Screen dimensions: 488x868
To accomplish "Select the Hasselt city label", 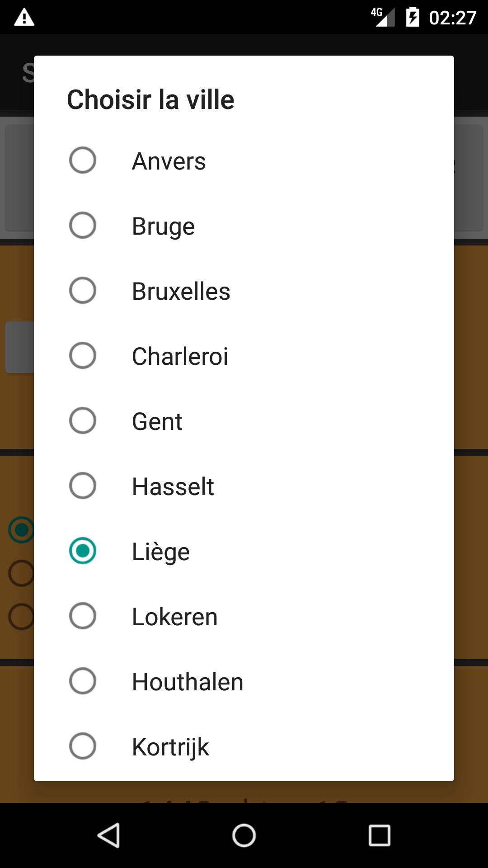I will (x=173, y=486).
